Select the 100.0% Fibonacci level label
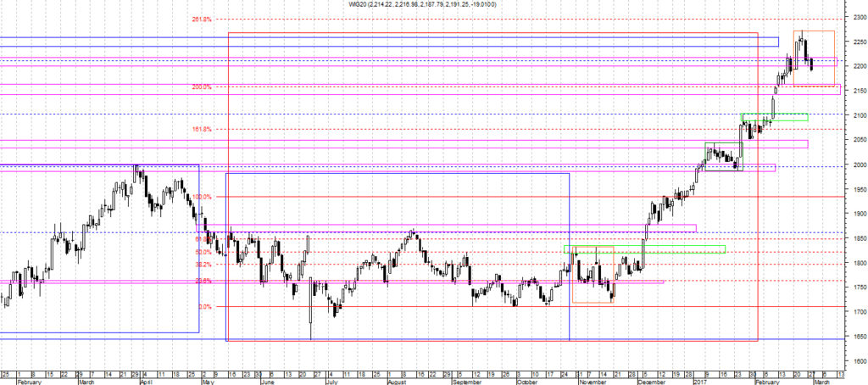 tap(203, 197)
